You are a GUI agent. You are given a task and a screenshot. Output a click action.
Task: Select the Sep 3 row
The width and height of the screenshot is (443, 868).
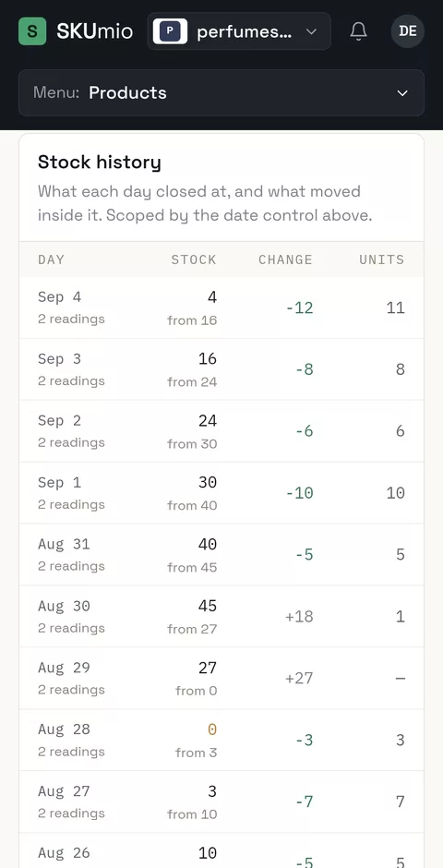pyautogui.click(x=221, y=369)
